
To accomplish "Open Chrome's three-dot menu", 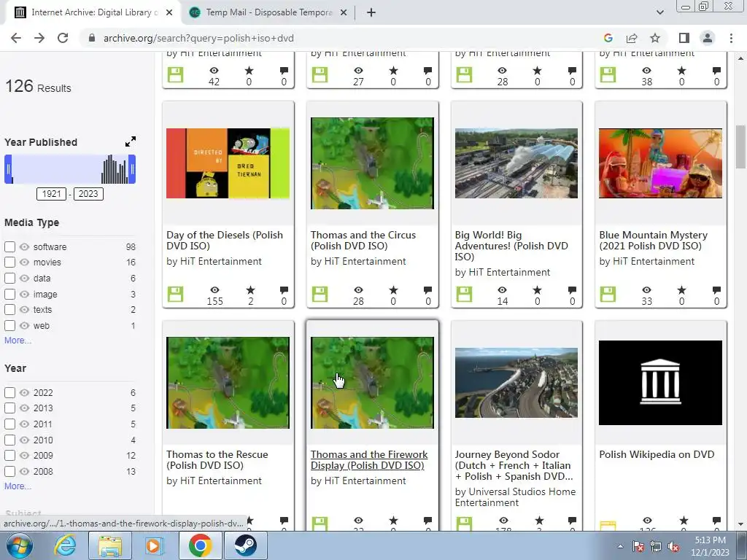I will tap(731, 38).
